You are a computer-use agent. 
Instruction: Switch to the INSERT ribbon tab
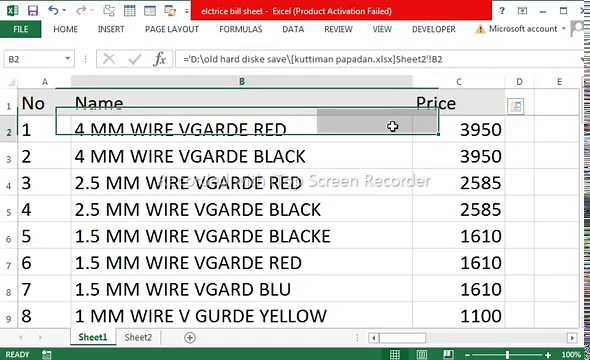tap(111, 29)
